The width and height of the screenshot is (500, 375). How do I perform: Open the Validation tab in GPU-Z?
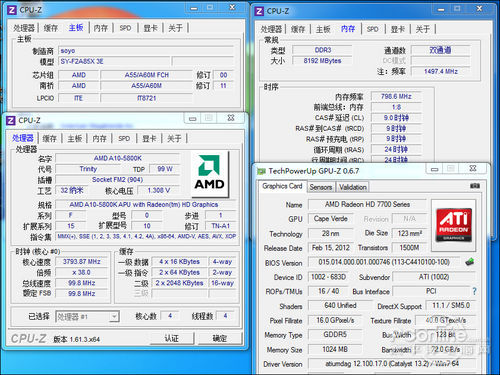[x=353, y=187]
